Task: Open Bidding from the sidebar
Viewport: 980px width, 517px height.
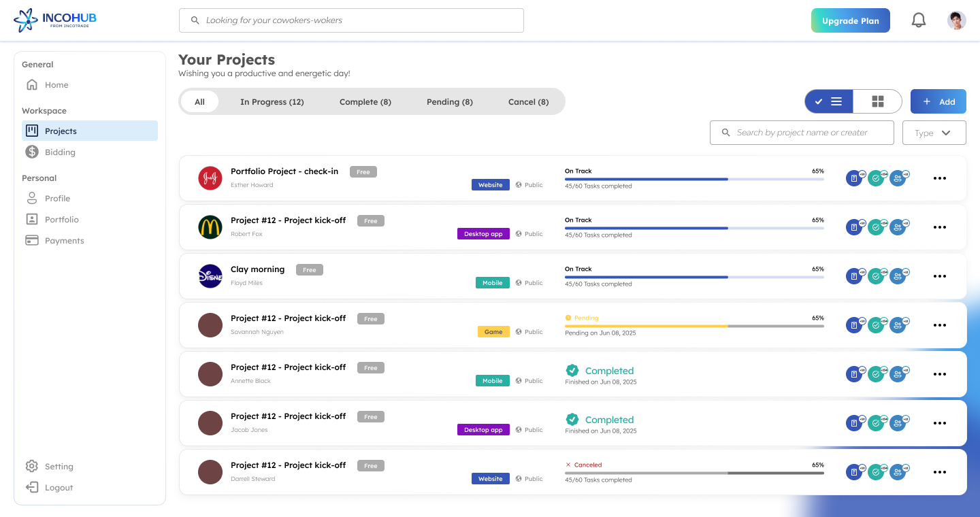Action: (x=90, y=152)
